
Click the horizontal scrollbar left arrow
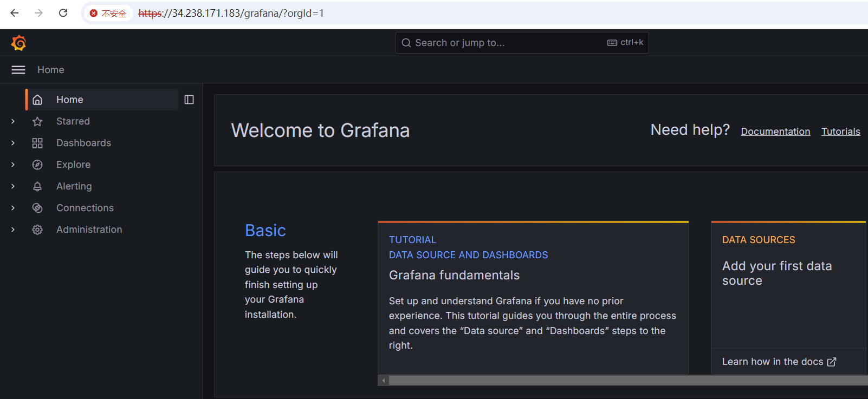tap(384, 381)
